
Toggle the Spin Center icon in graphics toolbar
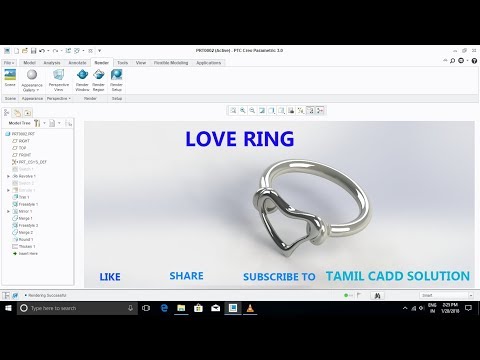(x=320, y=110)
